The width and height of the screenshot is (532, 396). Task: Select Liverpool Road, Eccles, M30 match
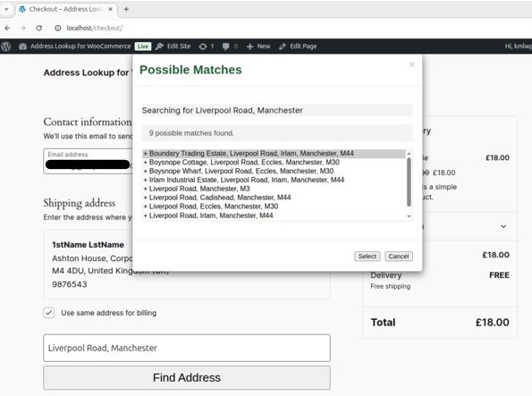(x=274, y=206)
